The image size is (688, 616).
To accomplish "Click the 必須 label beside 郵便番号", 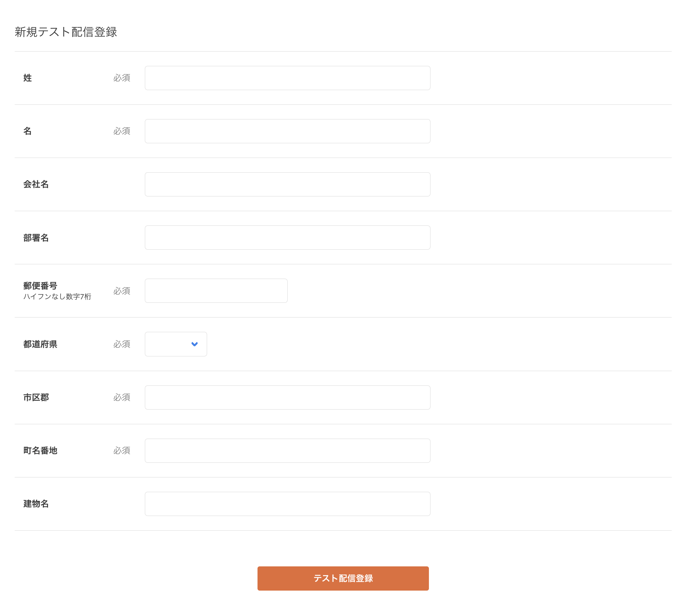I will click(122, 291).
